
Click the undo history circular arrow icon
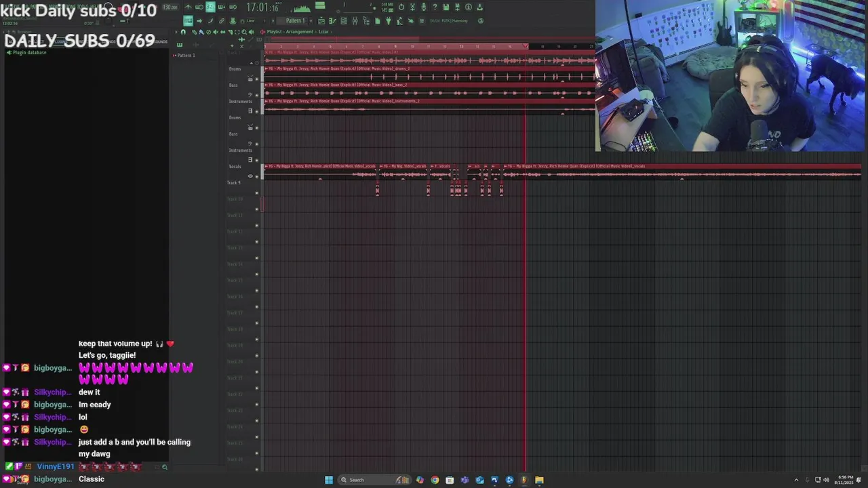[x=401, y=7]
